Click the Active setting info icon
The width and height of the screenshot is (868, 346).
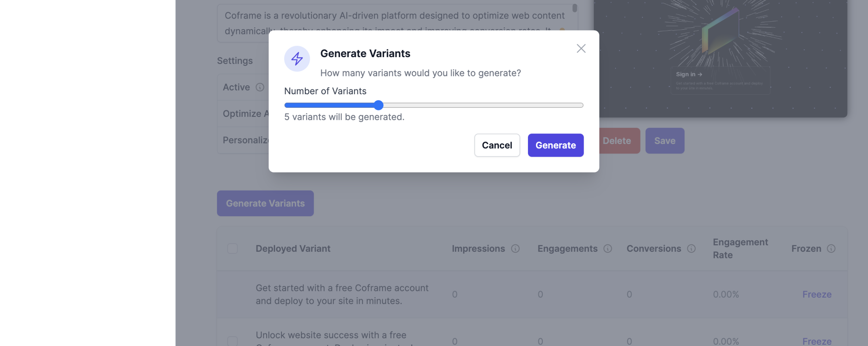click(260, 87)
